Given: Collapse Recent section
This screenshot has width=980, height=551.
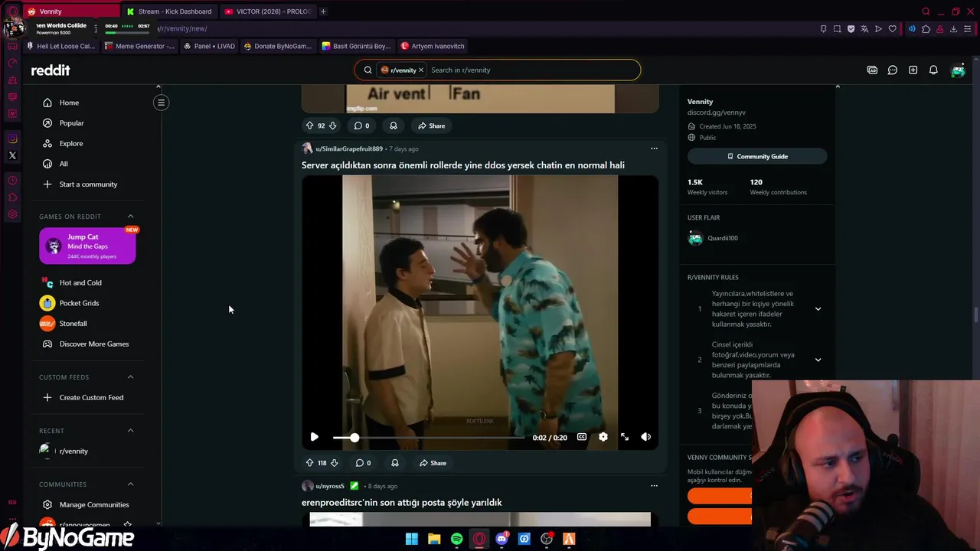Looking at the screenshot, I should (130, 431).
